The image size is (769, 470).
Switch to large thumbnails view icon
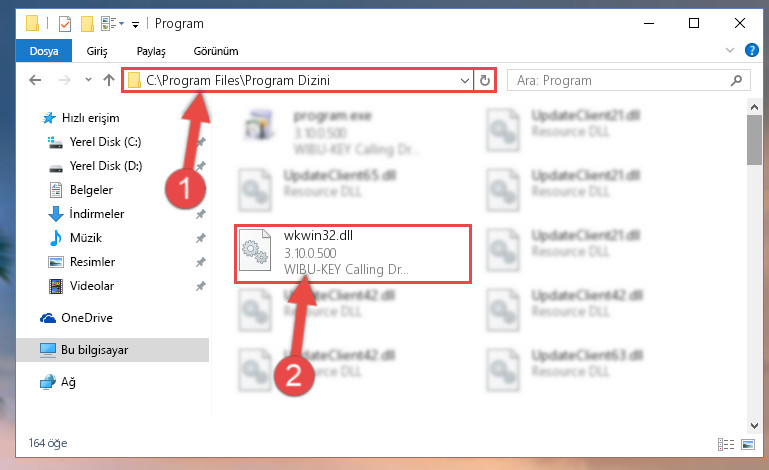748,444
